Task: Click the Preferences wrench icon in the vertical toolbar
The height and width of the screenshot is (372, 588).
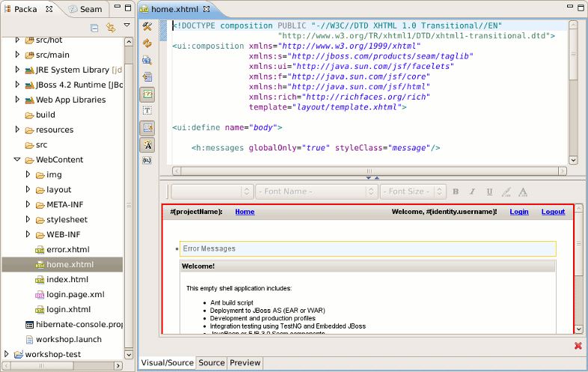Action: (147, 27)
